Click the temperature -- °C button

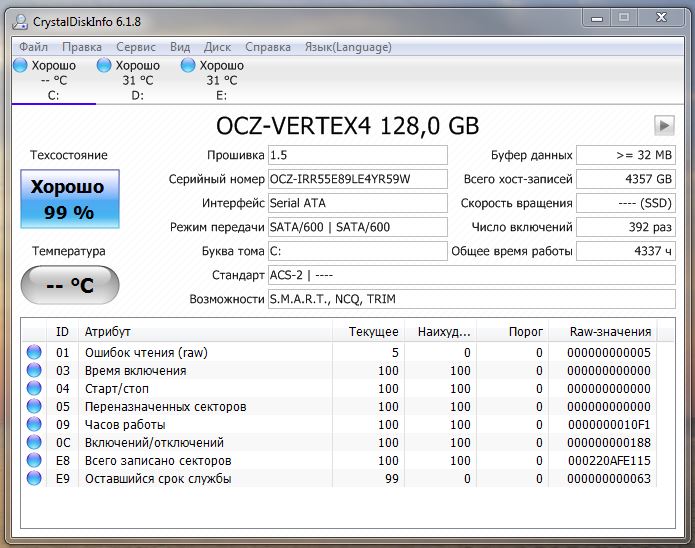click(70, 285)
